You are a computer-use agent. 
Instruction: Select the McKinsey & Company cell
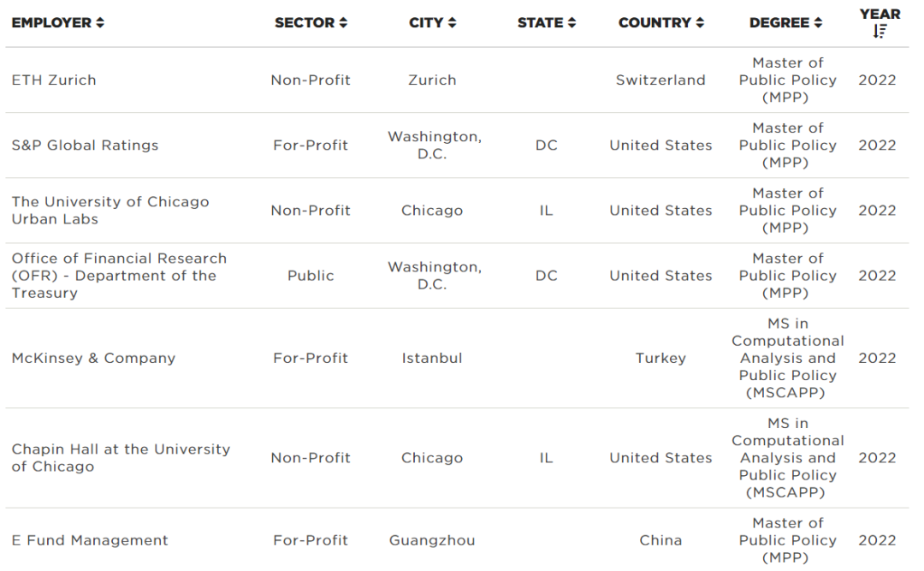point(94,358)
